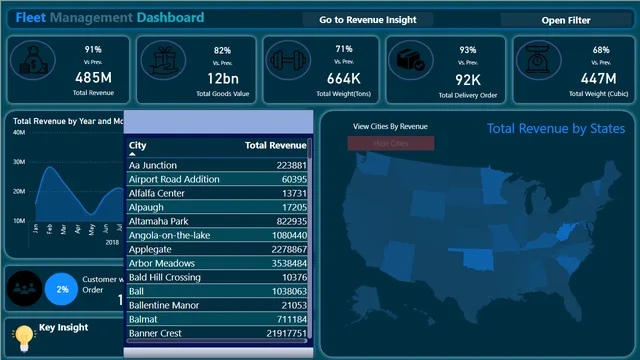
Task: Click the Total Revenue column header
Action: click(x=276, y=145)
